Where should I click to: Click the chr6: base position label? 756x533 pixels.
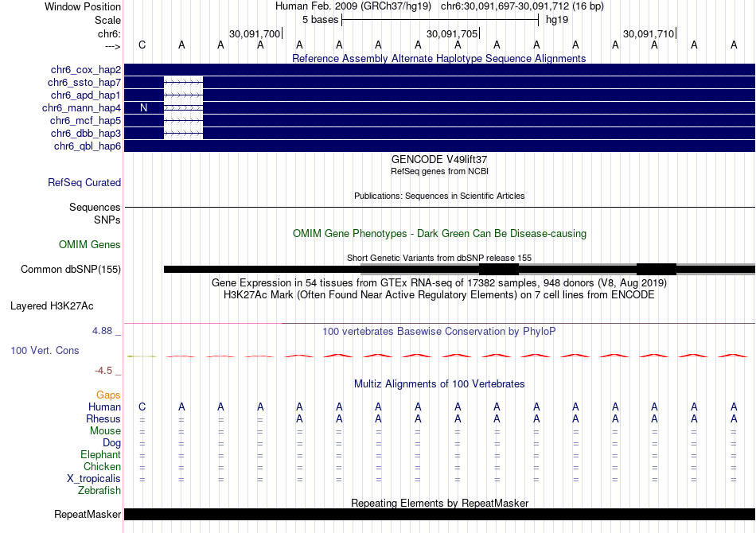tap(109, 33)
